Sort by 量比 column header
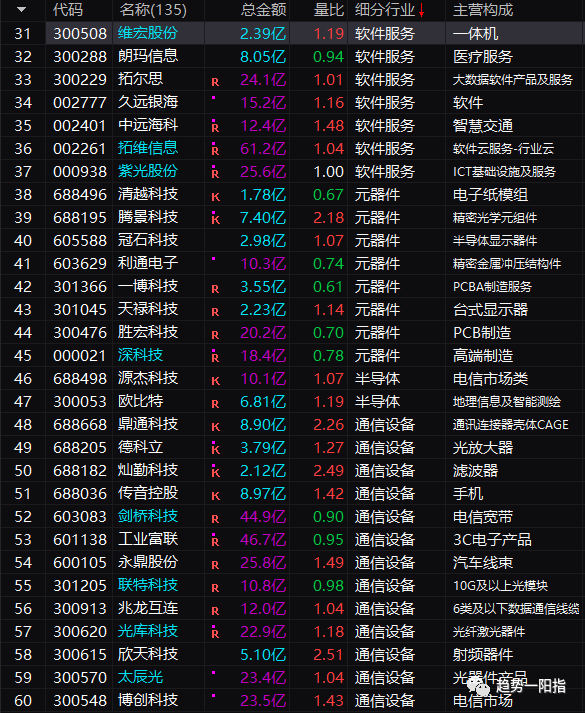 coord(329,10)
